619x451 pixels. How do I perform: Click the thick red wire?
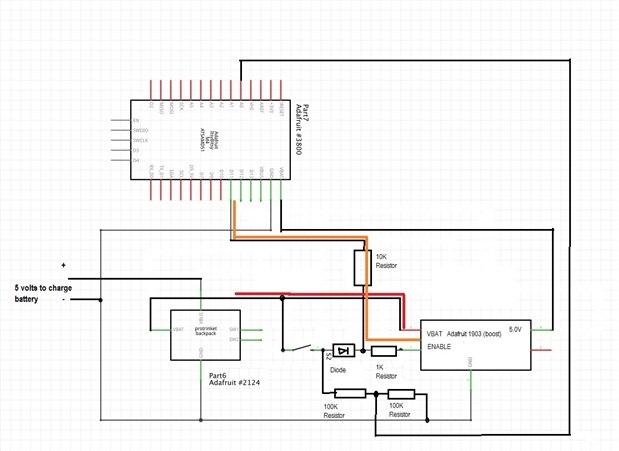(320, 294)
